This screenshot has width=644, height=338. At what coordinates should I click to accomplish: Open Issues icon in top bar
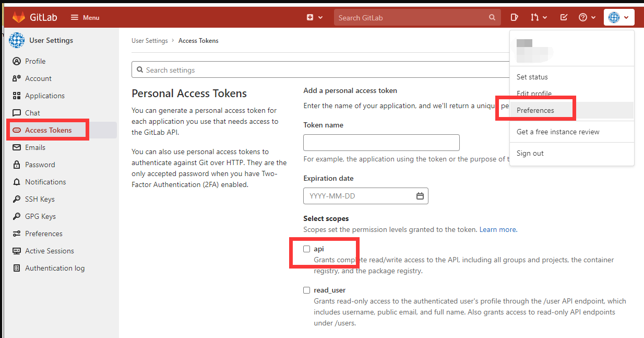point(514,17)
